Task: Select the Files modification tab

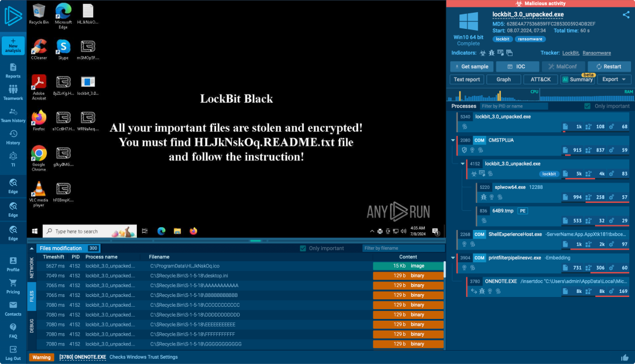Action: pyautogui.click(x=68, y=248)
